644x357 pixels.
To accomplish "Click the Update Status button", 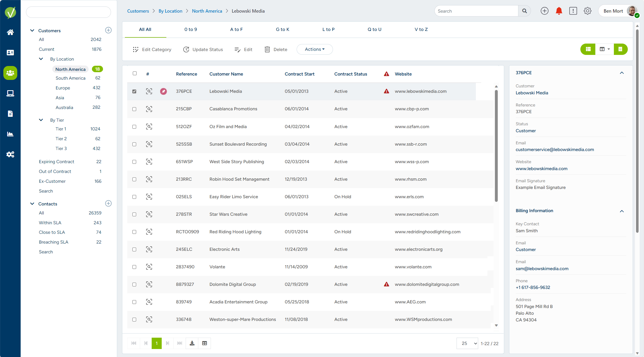I will pos(203,49).
